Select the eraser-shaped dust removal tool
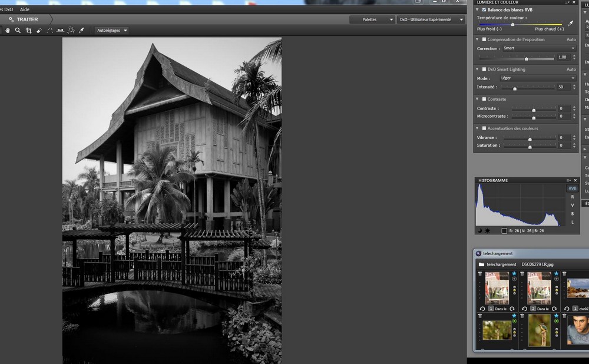This screenshot has height=364, width=589. tap(39, 31)
